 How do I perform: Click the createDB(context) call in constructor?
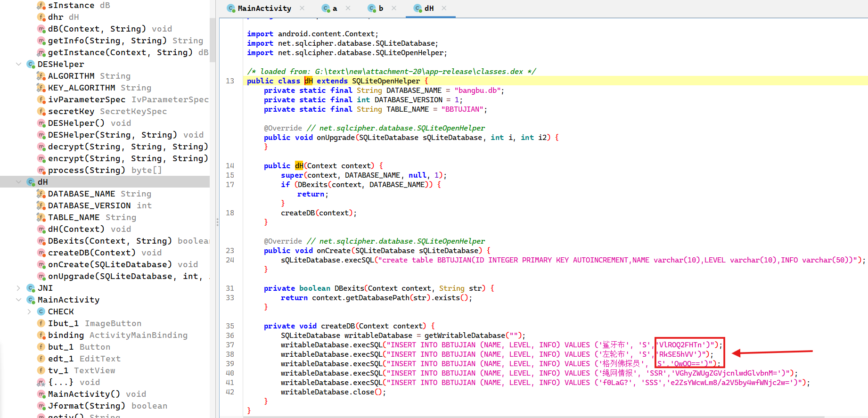pyautogui.click(x=319, y=213)
